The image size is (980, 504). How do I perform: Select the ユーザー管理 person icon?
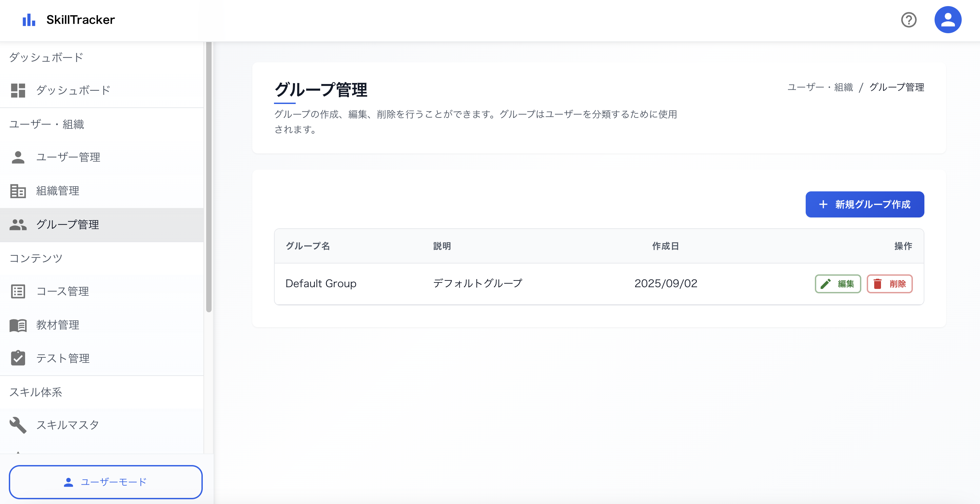pos(18,157)
